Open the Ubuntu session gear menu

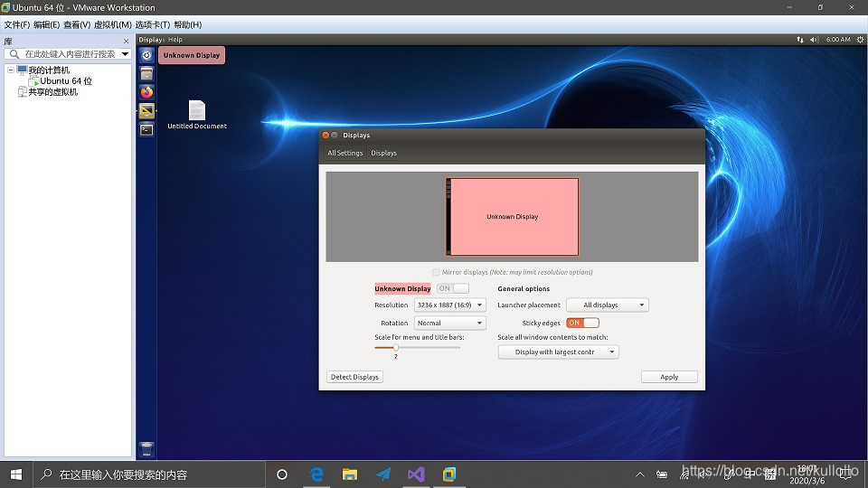860,40
